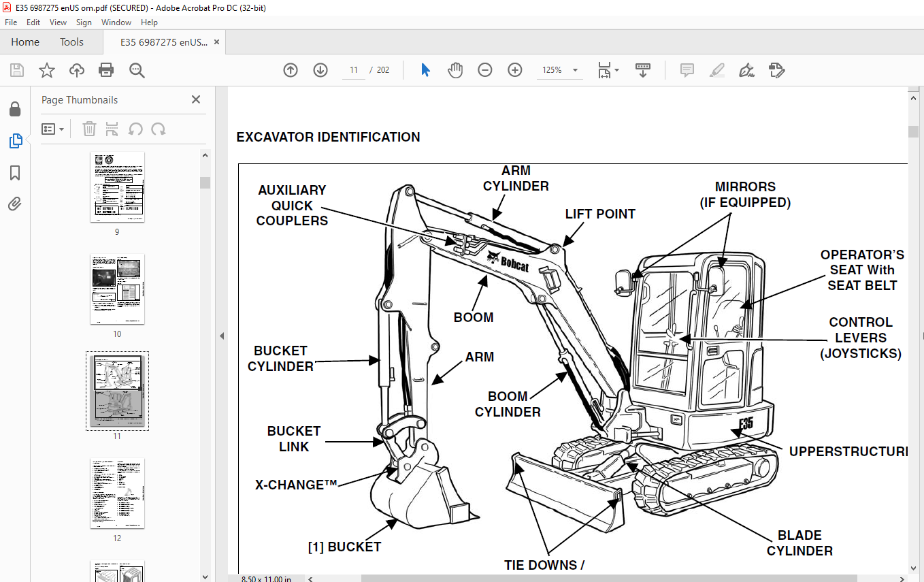This screenshot has height=582, width=924.
Task: Open the 125% zoom level dropdown
Action: point(576,70)
